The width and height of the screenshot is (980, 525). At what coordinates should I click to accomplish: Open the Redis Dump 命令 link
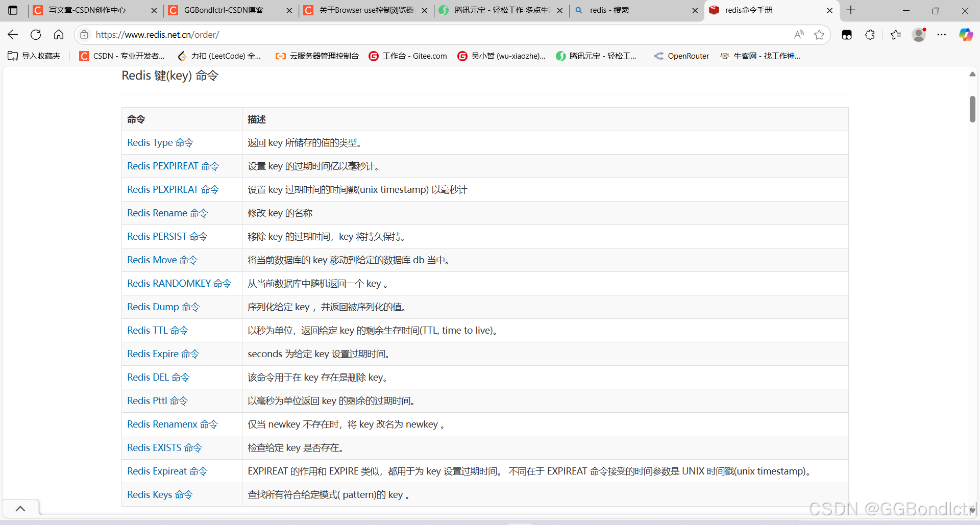pos(163,307)
